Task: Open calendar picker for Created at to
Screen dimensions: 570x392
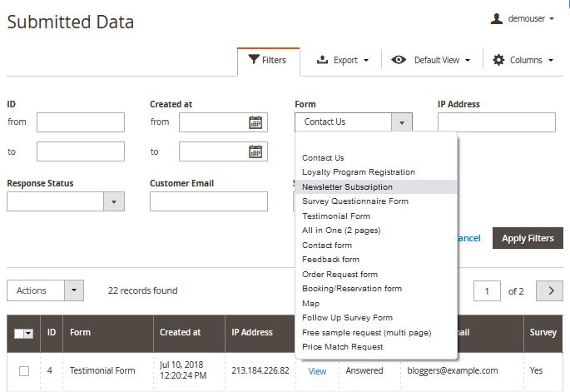Action: [255, 151]
